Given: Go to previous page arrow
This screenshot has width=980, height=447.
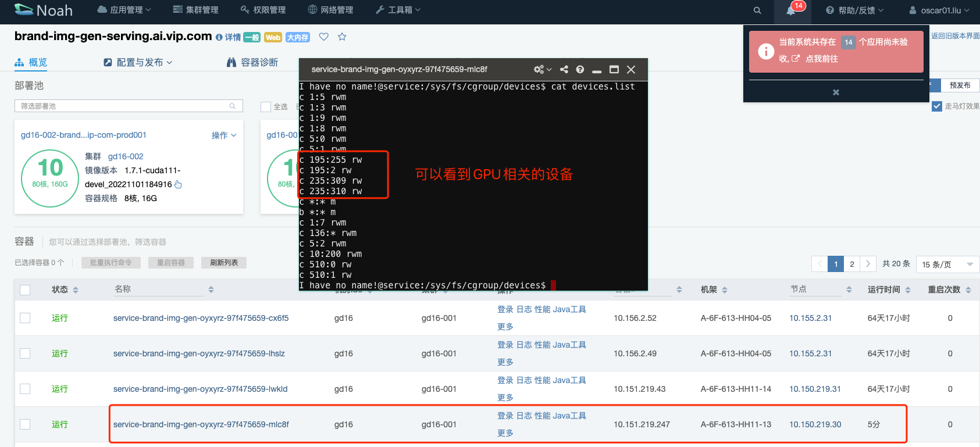Looking at the screenshot, I should 819,264.
